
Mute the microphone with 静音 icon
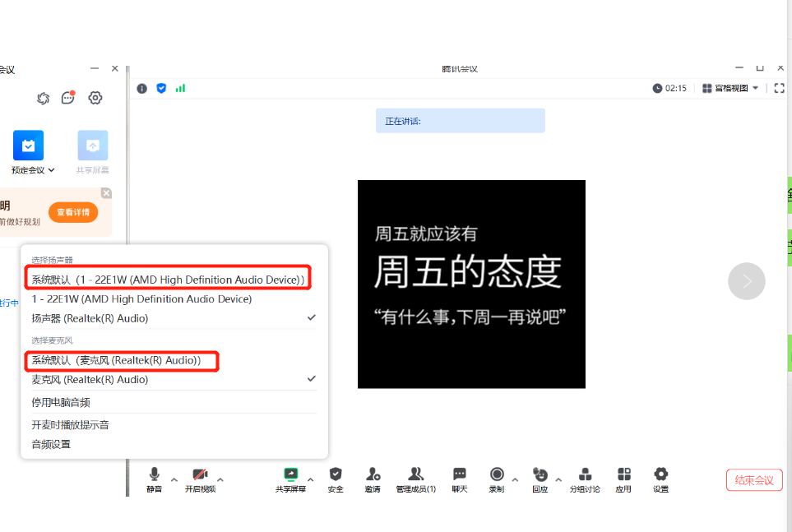[155, 479]
